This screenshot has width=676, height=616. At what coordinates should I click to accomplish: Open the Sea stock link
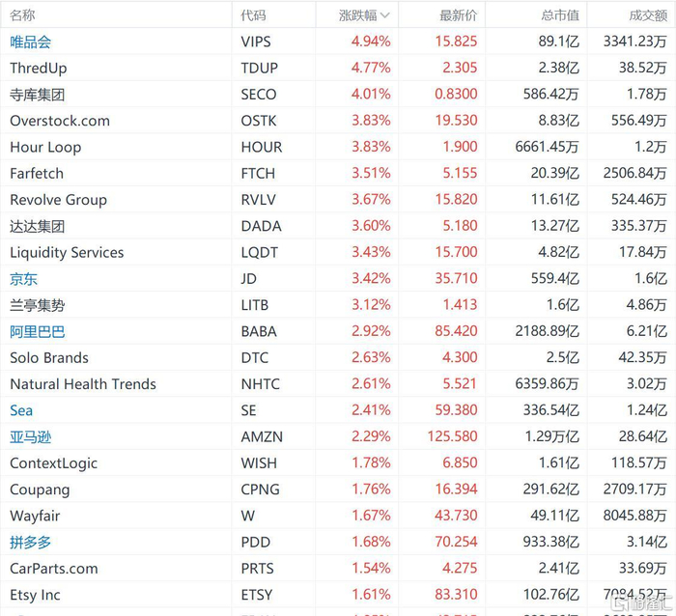tap(21, 410)
